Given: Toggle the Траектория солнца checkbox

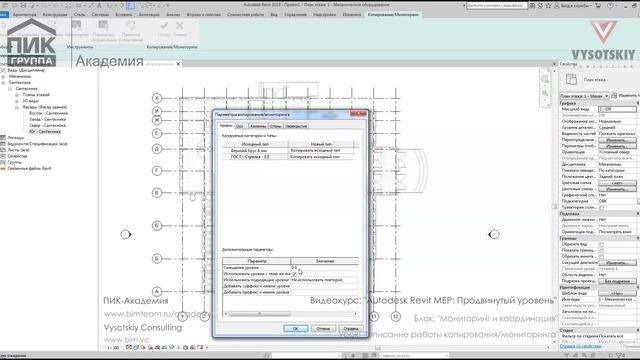Looking at the screenshot, I should (601, 208).
